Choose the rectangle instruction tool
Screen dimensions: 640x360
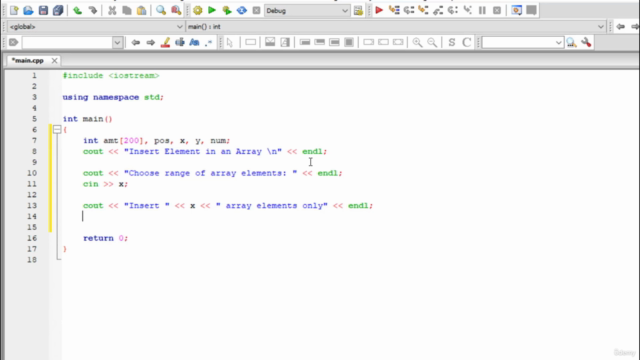pyautogui.click(x=251, y=42)
